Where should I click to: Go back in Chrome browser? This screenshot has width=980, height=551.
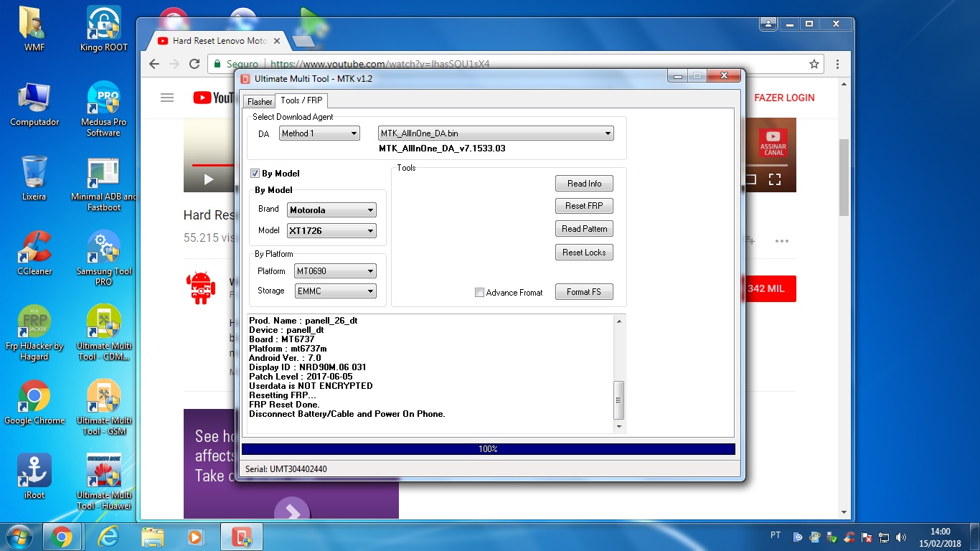[154, 64]
